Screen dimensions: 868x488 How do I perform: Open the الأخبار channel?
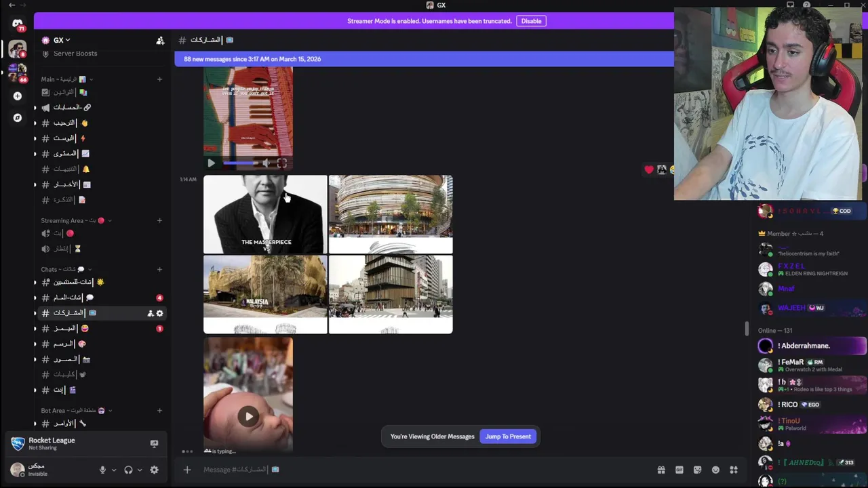pyautogui.click(x=100, y=184)
